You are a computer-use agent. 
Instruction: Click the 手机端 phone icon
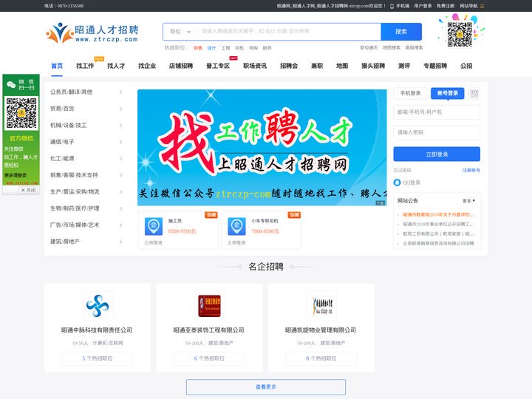392,6
